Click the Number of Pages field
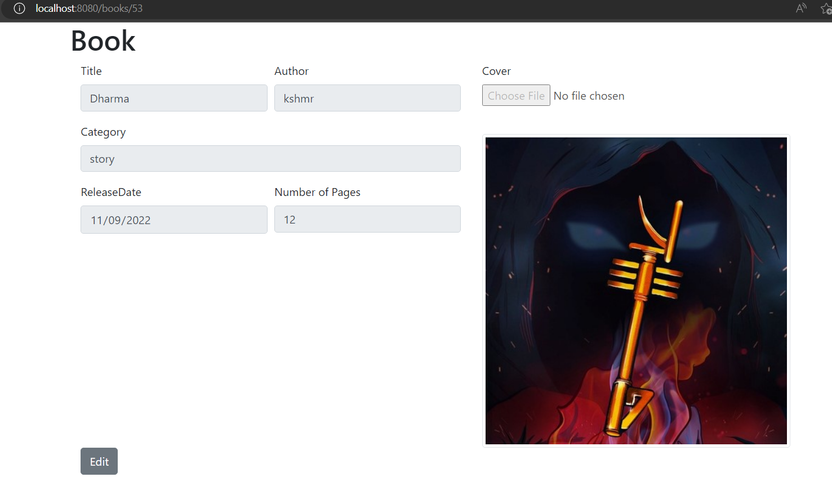Viewport: 832px width, 504px height. (x=367, y=219)
